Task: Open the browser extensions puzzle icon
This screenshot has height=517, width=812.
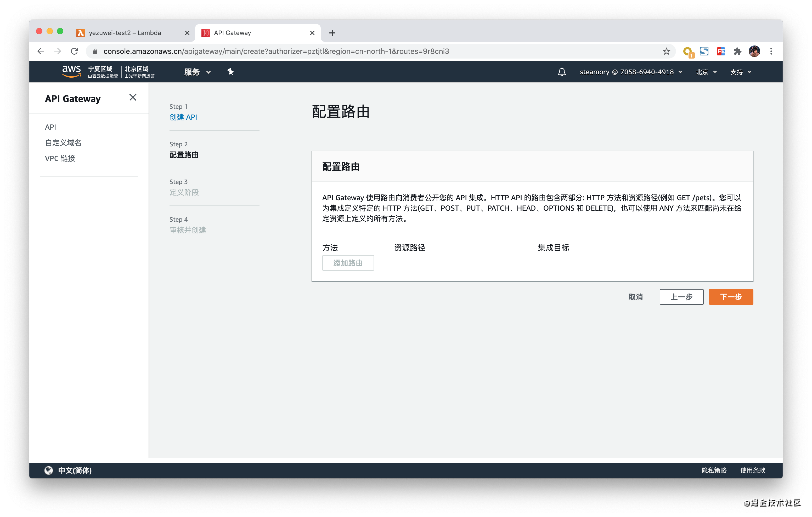Action: click(x=737, y=51)
